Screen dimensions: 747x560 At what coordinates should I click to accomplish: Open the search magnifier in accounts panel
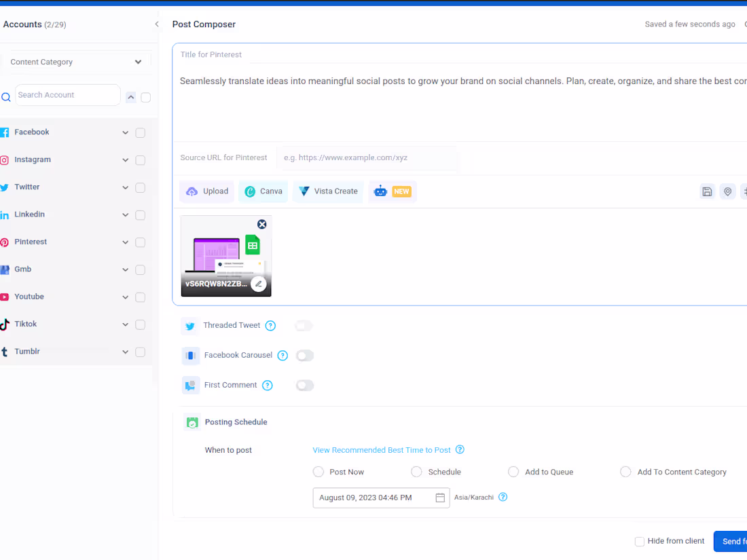[5, 95]
